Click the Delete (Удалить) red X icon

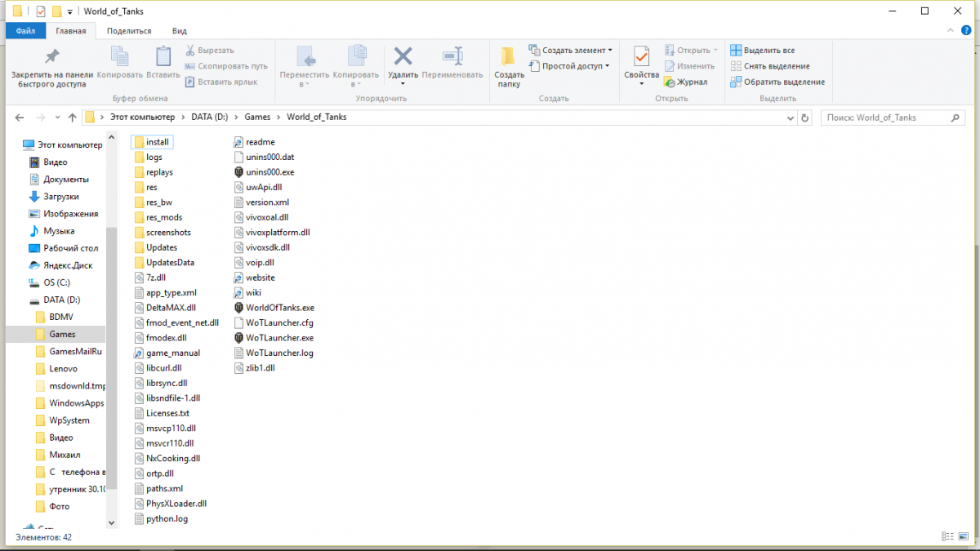(x=403, y=57)
